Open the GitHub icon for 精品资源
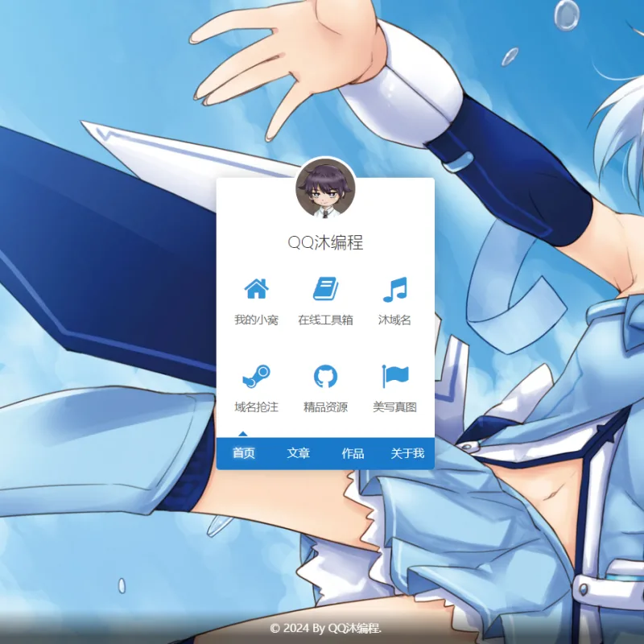 pyautogui.click(x=325, y=376)
